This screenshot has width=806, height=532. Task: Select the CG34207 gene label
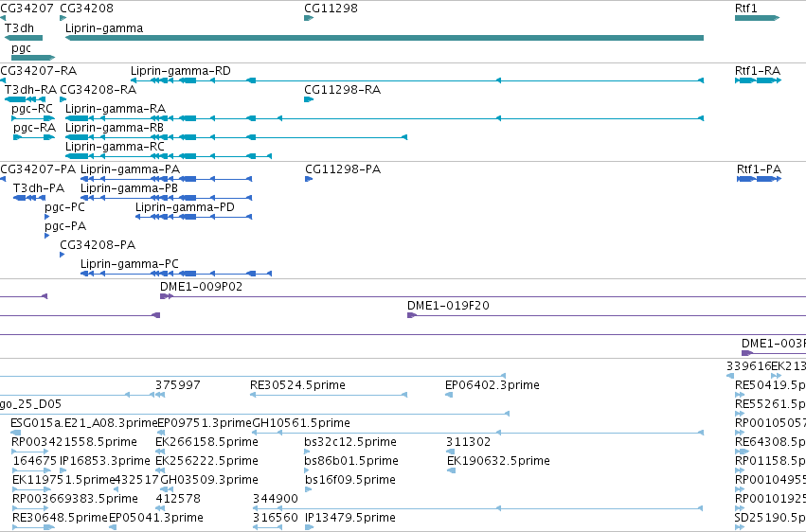pos(27,9)
